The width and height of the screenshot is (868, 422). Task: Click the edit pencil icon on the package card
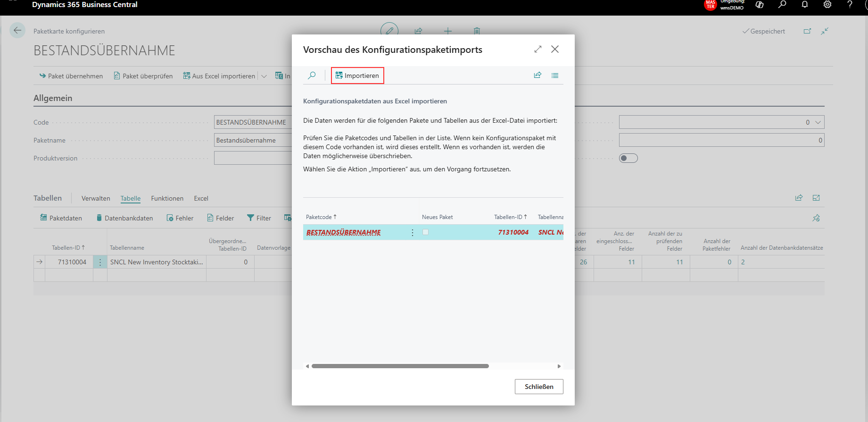(389, 31)
